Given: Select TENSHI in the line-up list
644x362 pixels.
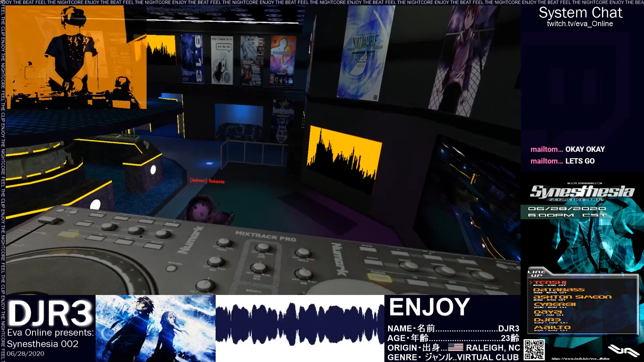Looking at the screenshot, I should pyautogui.click(x=550, y=283).
